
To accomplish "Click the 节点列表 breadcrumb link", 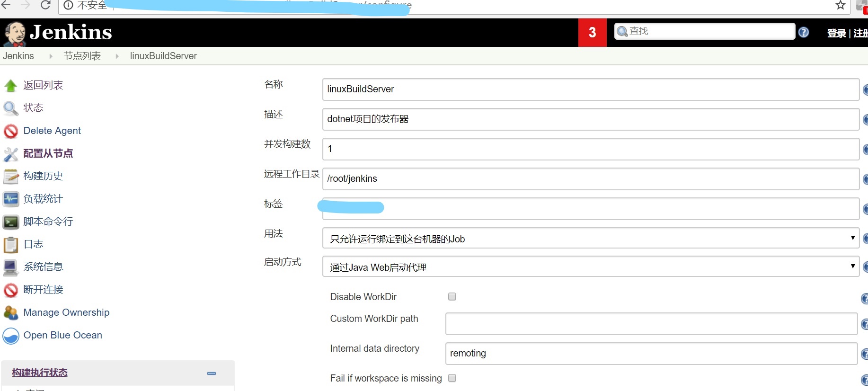I will pyautogui.click(x=82, y=56).
